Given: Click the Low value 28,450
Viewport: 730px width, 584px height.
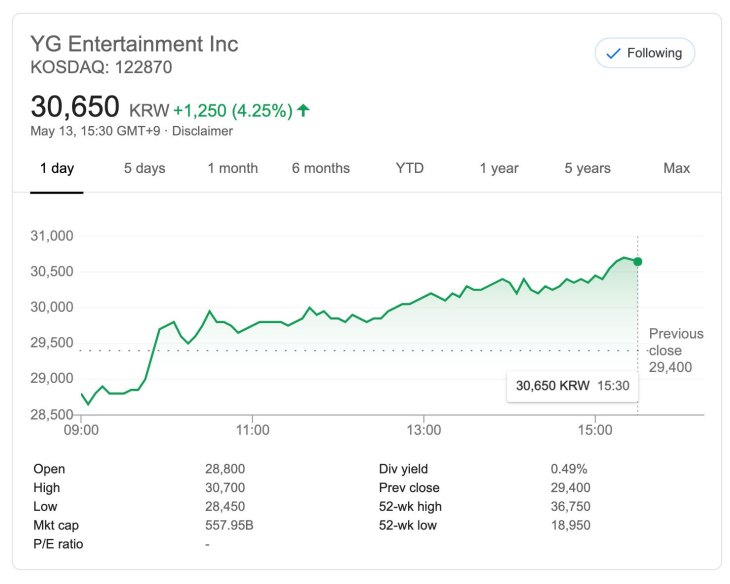Looking at the screenshot, I should pos(225,506).
